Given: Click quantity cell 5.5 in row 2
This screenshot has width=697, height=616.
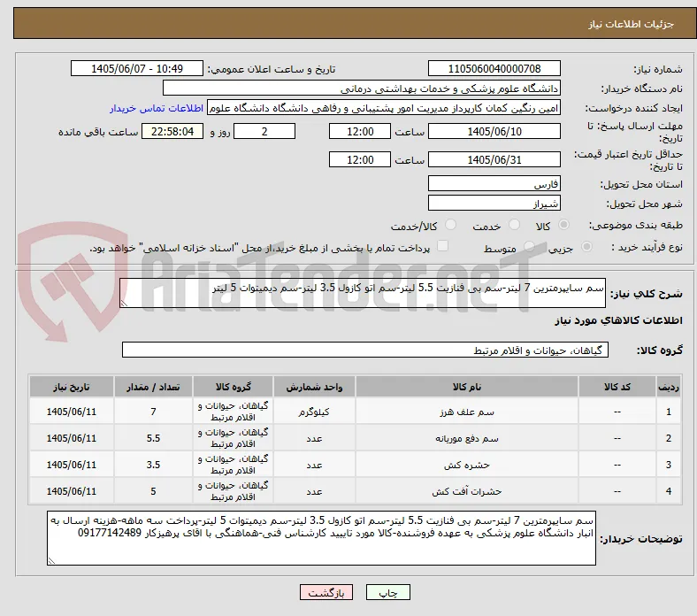Looking at the screenshot, I should click(x=153, y=438).
